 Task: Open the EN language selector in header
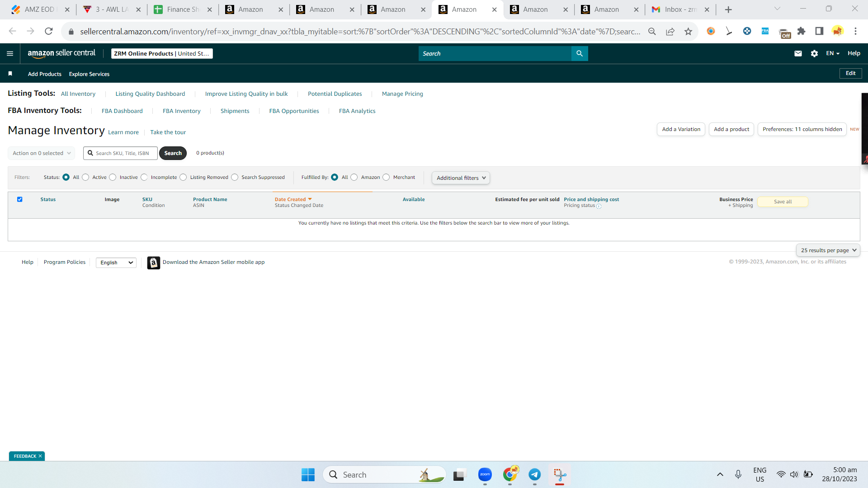(x=832, y=53)
